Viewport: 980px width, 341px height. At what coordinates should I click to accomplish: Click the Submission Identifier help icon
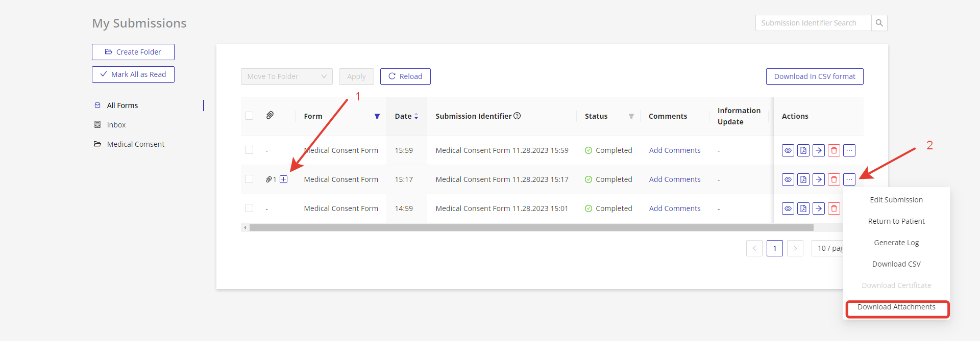pyautogui.click(x=517, y=116)
